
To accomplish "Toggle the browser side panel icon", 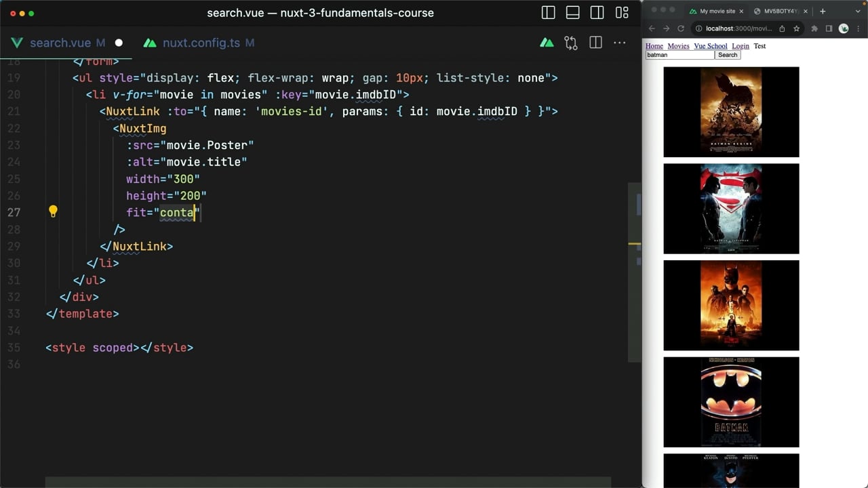I will 829,28.
